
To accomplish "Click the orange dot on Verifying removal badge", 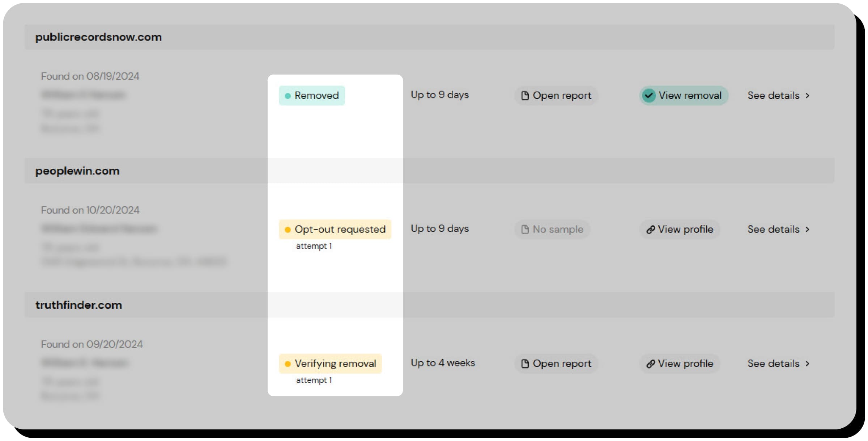I will click(x=288, y=364).
